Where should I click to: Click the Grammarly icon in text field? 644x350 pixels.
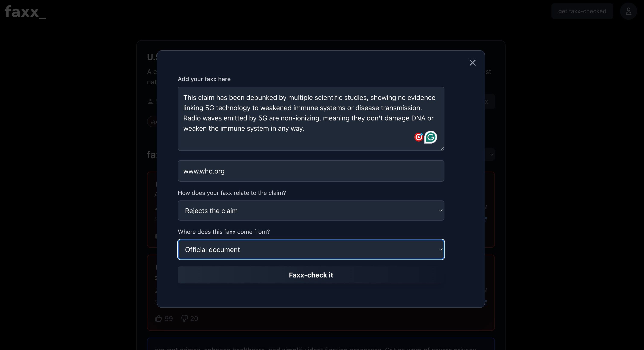tap(431, 137)
